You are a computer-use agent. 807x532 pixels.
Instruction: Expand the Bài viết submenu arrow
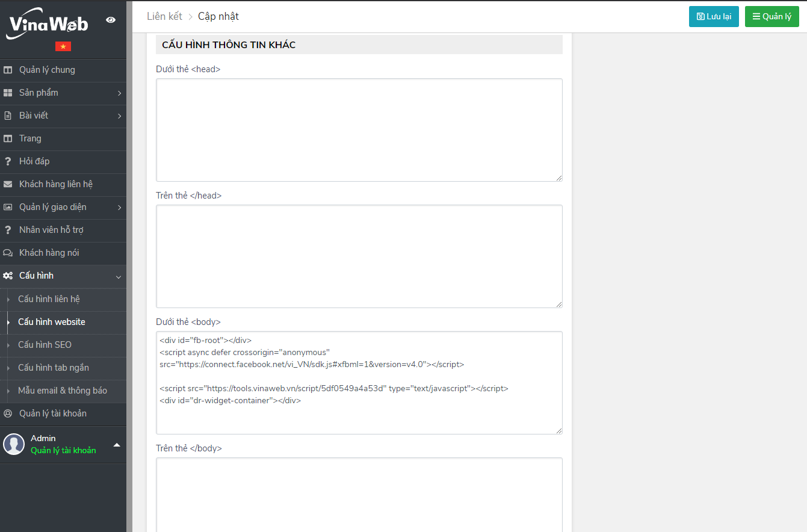point(119,116)
